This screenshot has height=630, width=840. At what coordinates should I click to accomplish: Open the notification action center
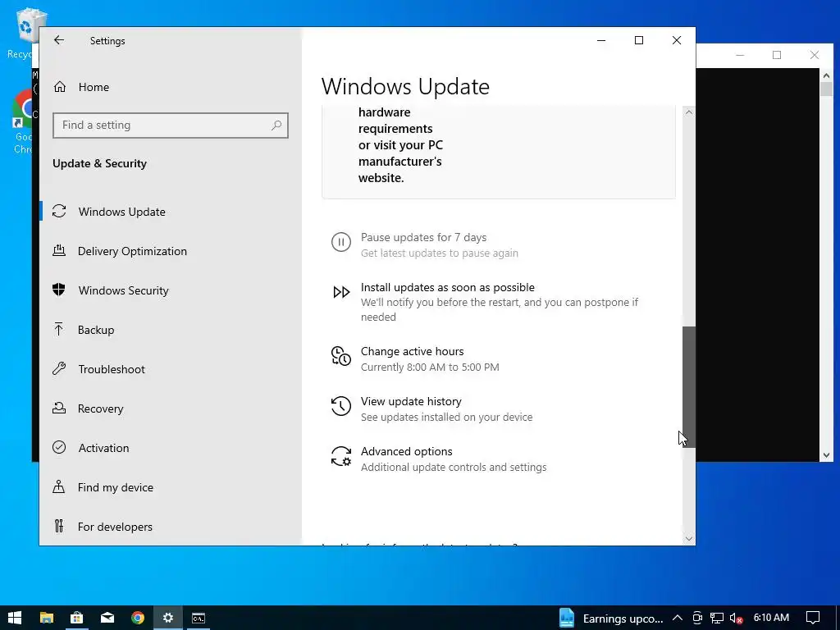tap(813, 619)
